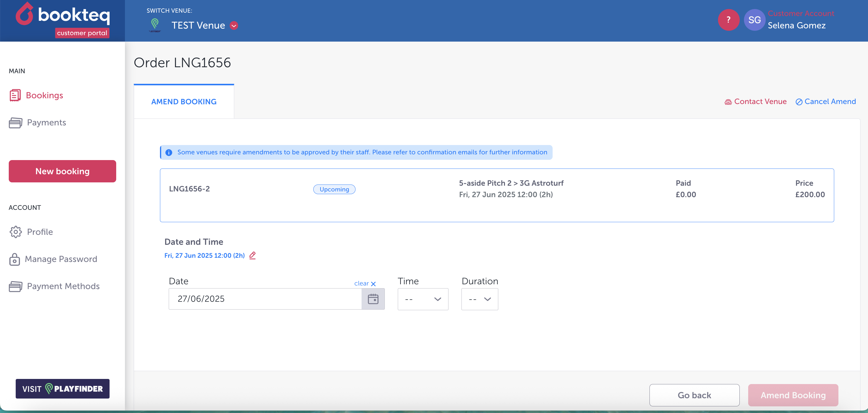
Task: Click the Playfinder venue pin icon
Action: point(155,25)
